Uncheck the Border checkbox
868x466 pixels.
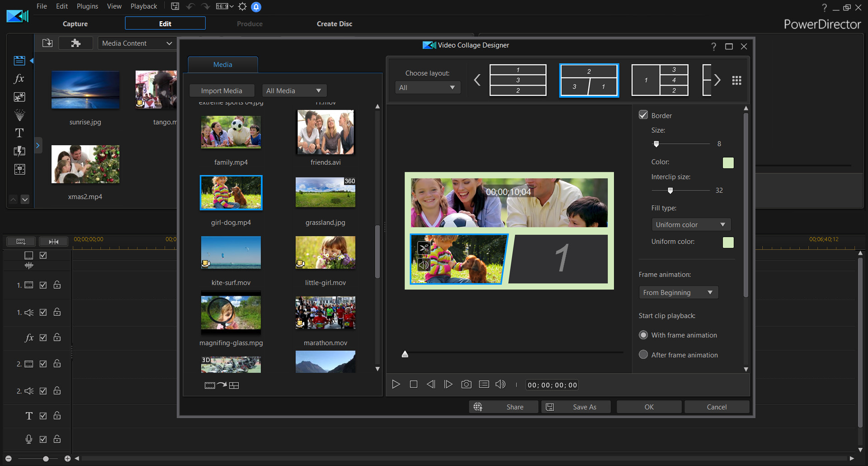click(x=643, y=114)
